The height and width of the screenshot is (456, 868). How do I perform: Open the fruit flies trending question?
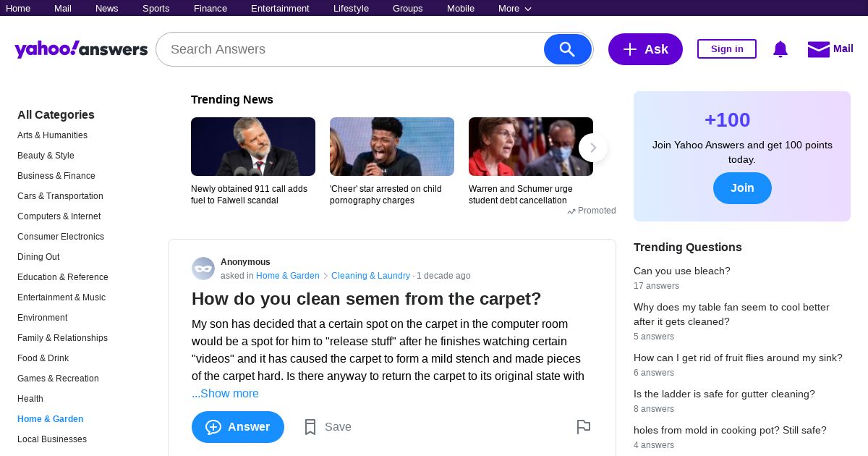pyautogui.click(x=738, y=358)
